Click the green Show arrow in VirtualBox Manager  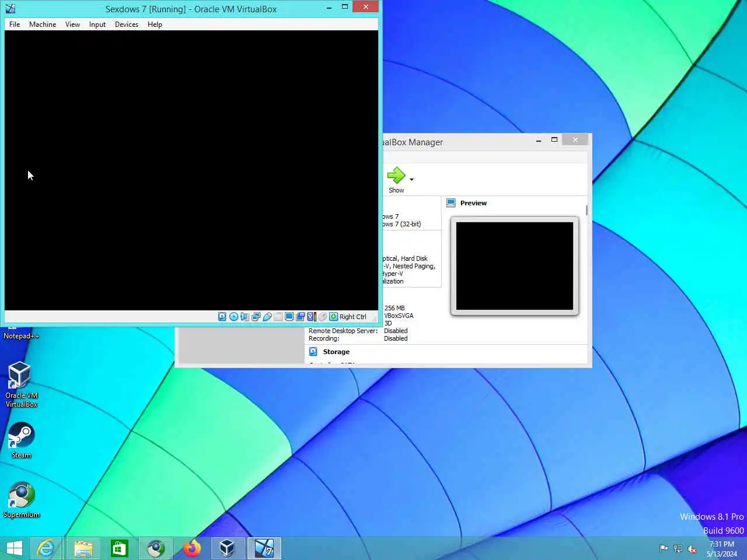396,176
